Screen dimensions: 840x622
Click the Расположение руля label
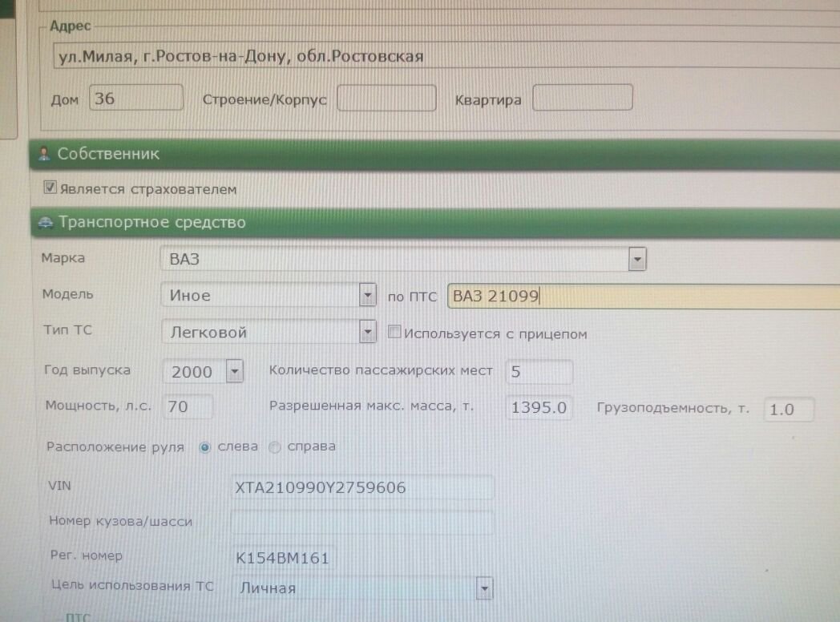pos(115,446)
